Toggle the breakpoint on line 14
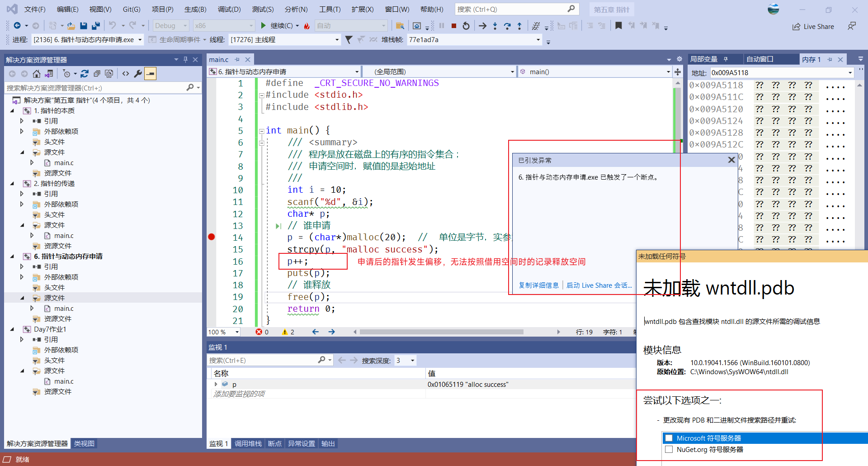Viewport: 868px width, 466px height. click(x=211, y=237)
